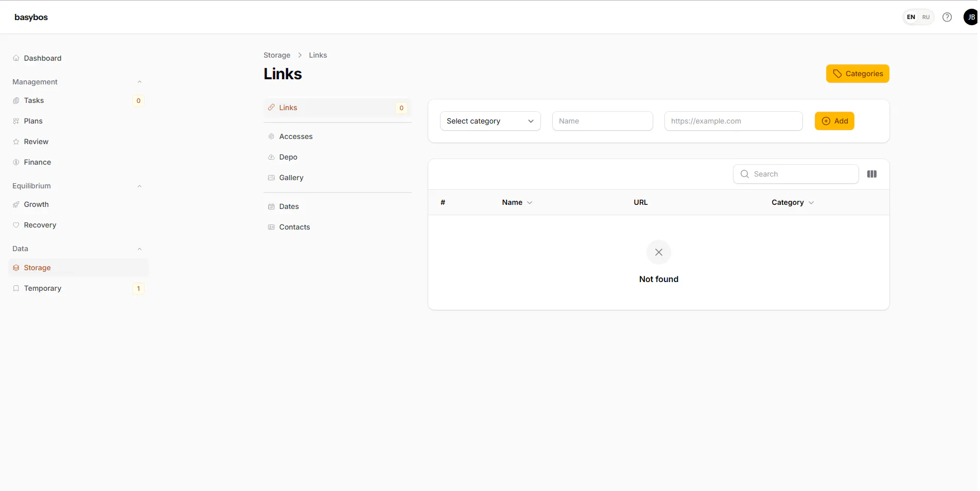980x491 pixels.
Task: Click the Tasks count badge
Action: [138, 100]
